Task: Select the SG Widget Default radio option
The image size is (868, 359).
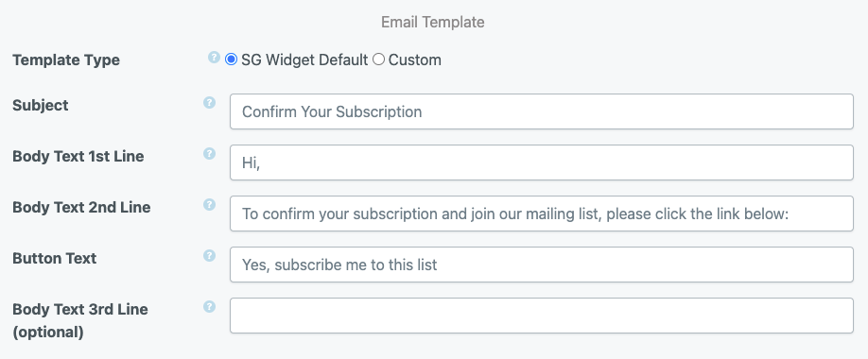Action: pyautogui.click(x=231, y=60)
